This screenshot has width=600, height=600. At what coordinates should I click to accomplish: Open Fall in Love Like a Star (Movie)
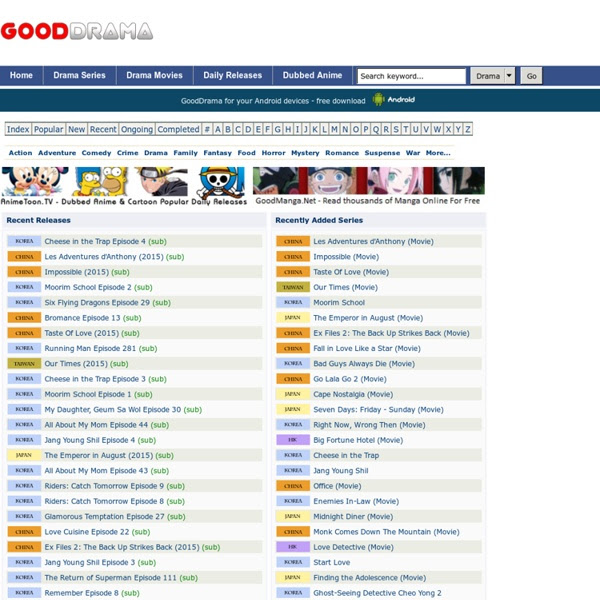click(367, 349)
